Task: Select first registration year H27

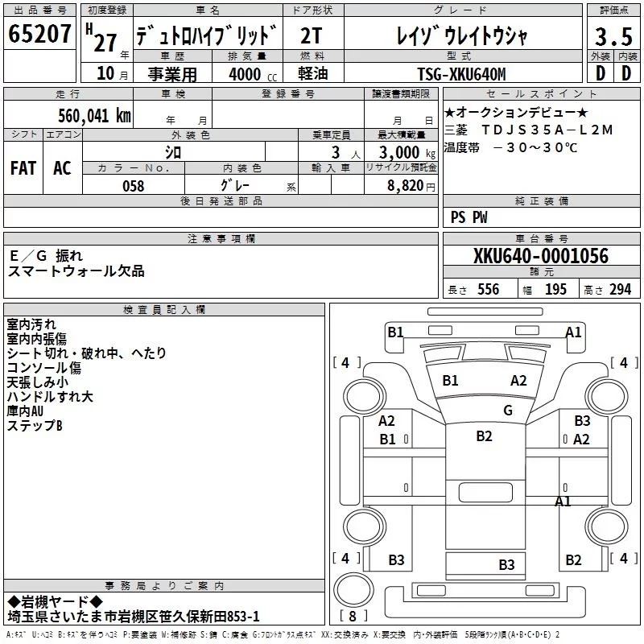Action: [x=102, y=38]
